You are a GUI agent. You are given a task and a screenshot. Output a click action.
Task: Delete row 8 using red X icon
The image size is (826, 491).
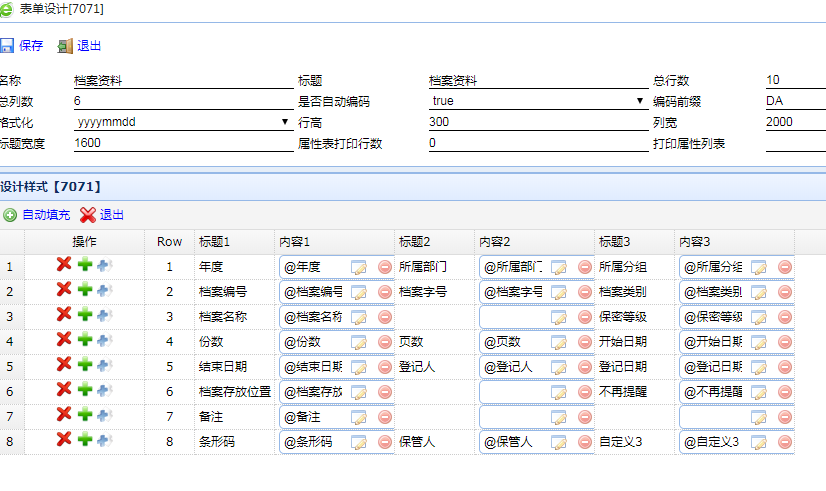coord(64,440)
